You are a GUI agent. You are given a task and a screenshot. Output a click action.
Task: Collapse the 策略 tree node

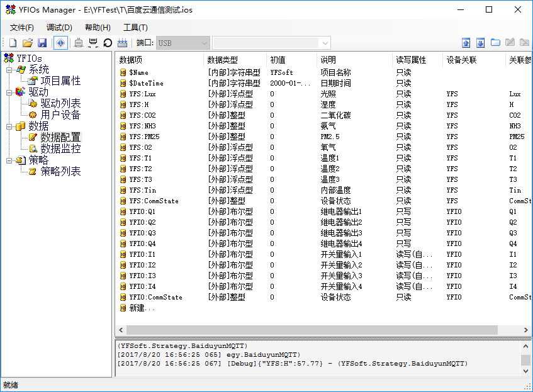tap(9, 160)
